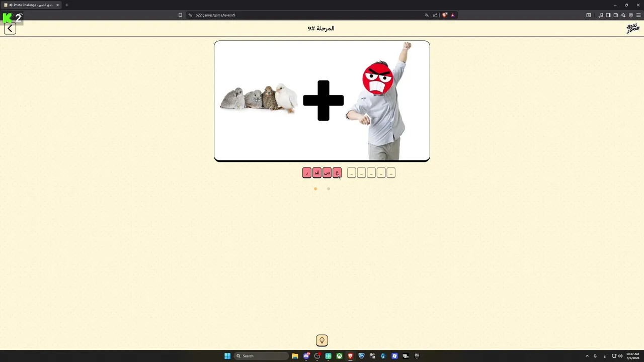Click the Brave VPN shield icon

(x=631, y=15)
